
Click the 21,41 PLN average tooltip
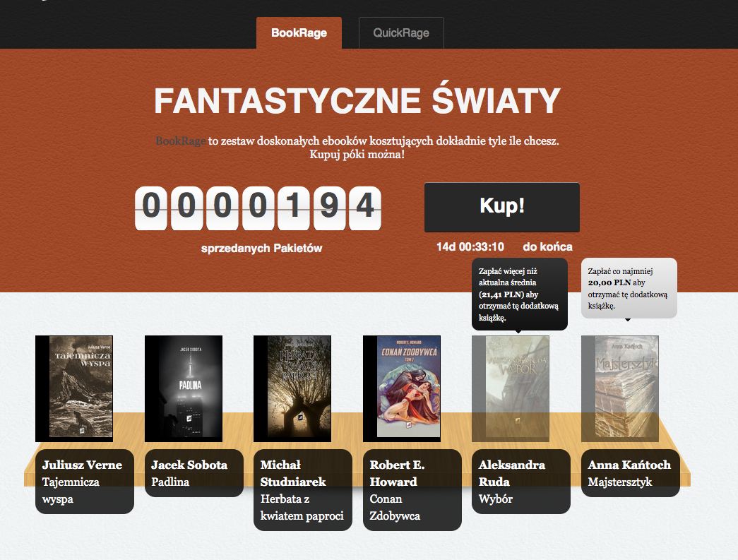click(520, 294)
